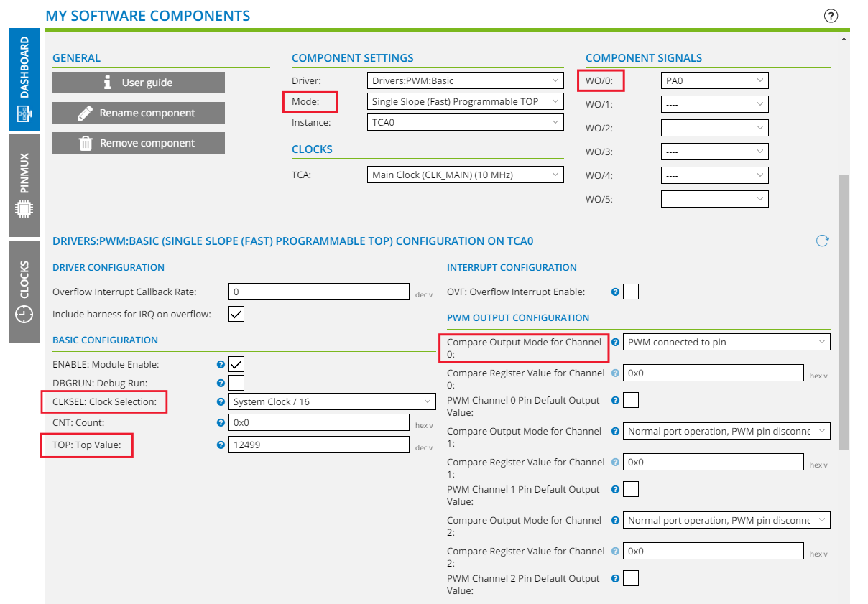Click help icon beside CLKSEL: Clock Selection
The height and width of the screenshot is (604, 868).
coord(221,402)
